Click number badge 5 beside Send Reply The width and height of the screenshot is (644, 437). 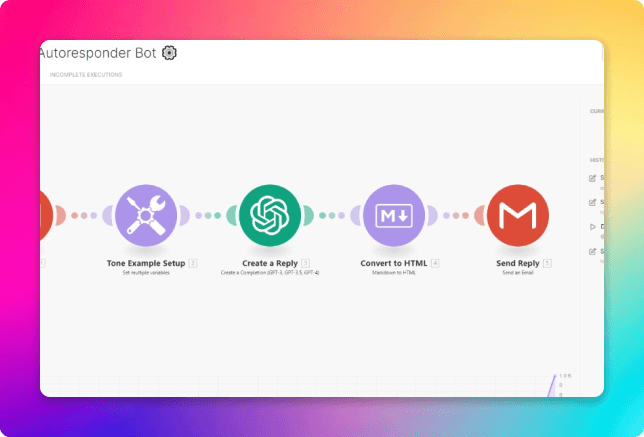coord(547,263)
